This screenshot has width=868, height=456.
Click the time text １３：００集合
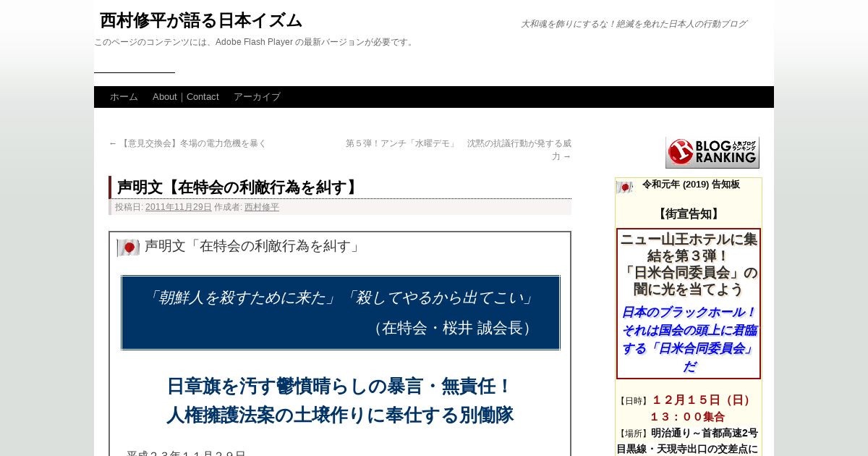[688, 417]
